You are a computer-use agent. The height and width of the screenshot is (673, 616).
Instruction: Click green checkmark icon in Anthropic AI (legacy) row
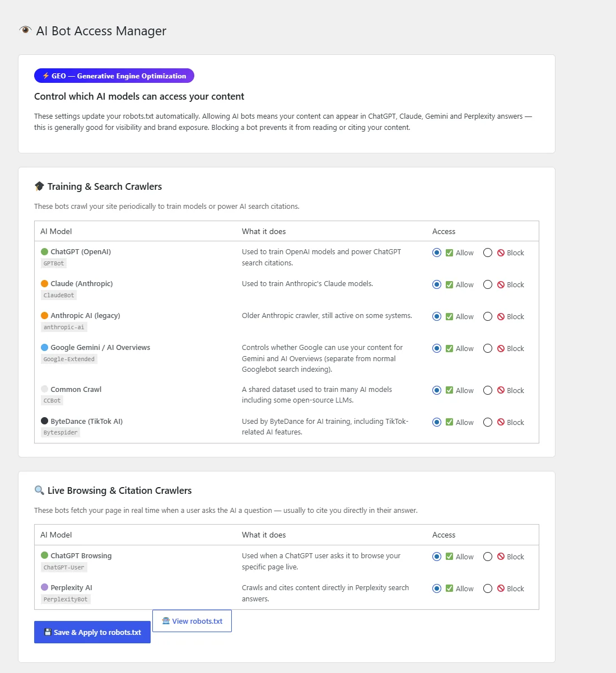pyautogui.click(x=449, y=317)
